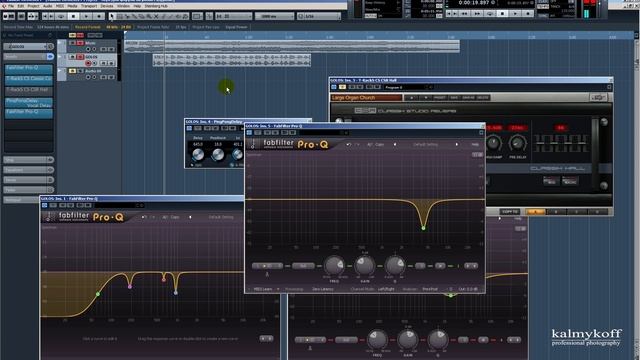Screen dimensions: 640x360
Task: Open Default Setting preset list in front Pro-Q
Action: coord(425,144)
